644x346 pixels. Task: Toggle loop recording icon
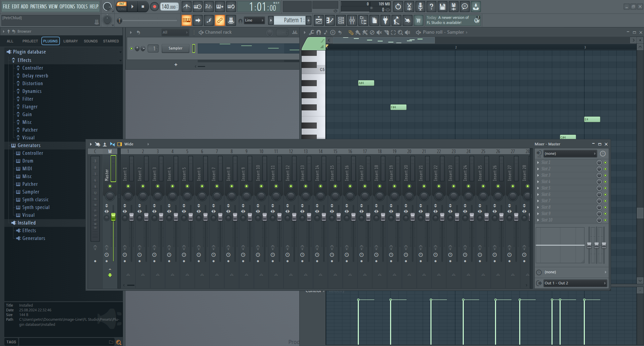[x=231, y=6]
